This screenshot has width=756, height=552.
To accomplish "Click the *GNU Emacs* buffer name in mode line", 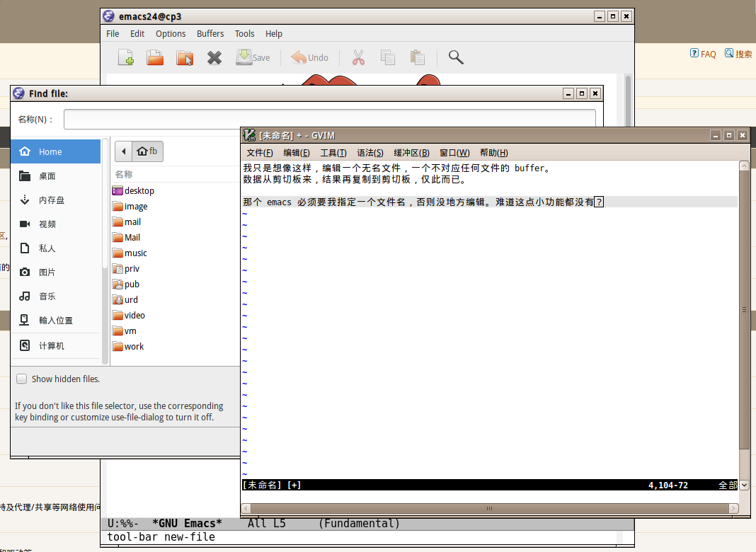I will click(x=187, y=524).
